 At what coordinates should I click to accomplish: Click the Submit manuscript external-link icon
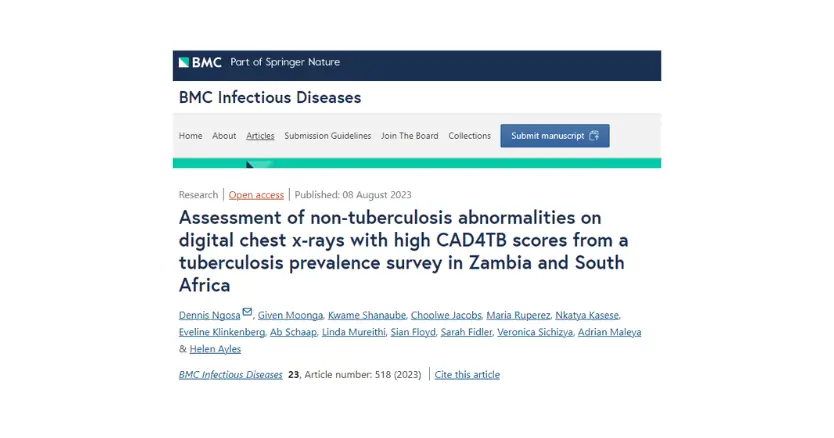594,136
